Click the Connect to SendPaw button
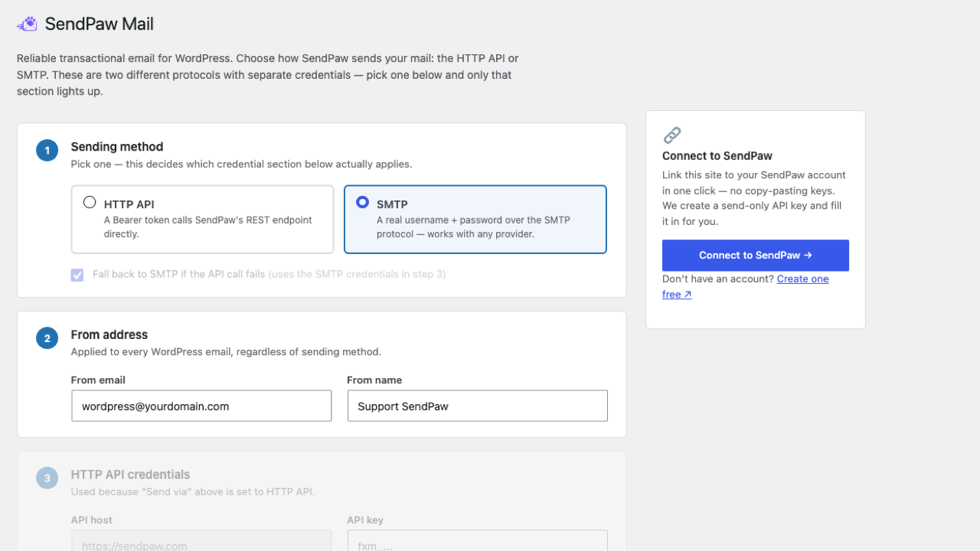980x551 pixels. pyautogui.click(x=756, y=256)
